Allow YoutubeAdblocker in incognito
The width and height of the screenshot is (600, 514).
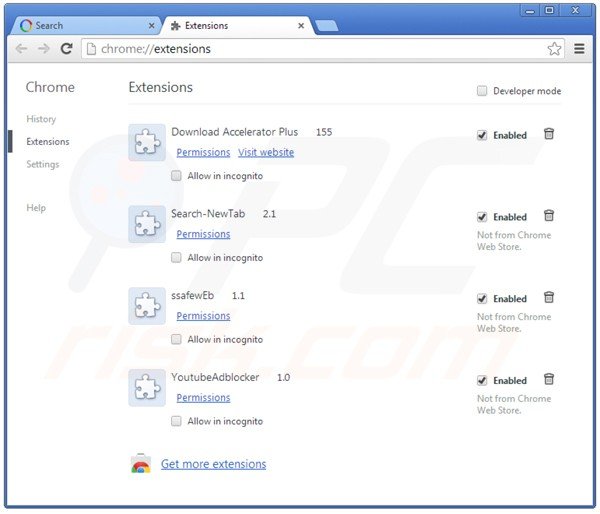point(176,421)
